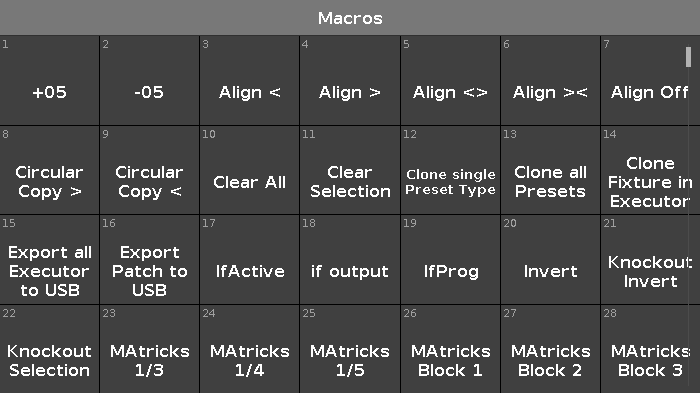Turn on the Align Off macro

[645, 80]
